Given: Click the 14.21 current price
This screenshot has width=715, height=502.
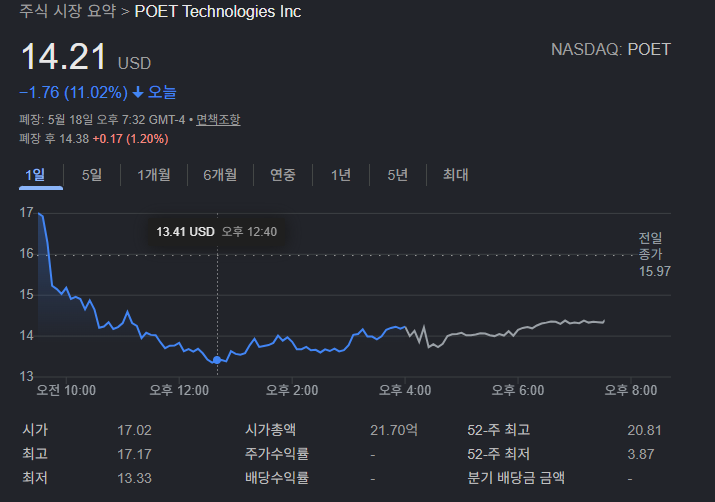Looking at the screenshot, I should point(64,57).
